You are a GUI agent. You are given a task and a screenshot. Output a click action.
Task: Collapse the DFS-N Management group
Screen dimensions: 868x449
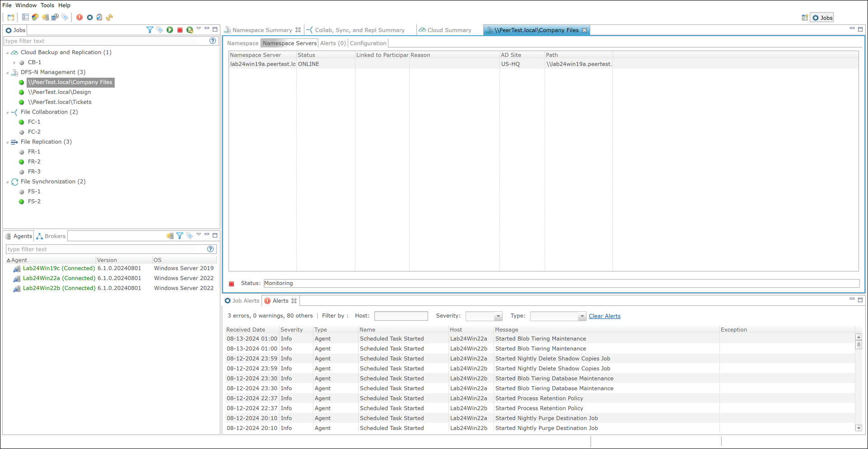pos(7,72)
